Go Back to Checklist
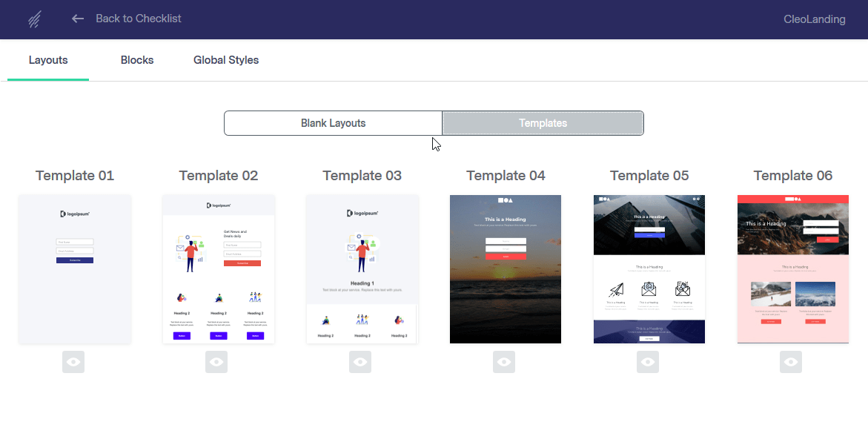 click(138, 19)
